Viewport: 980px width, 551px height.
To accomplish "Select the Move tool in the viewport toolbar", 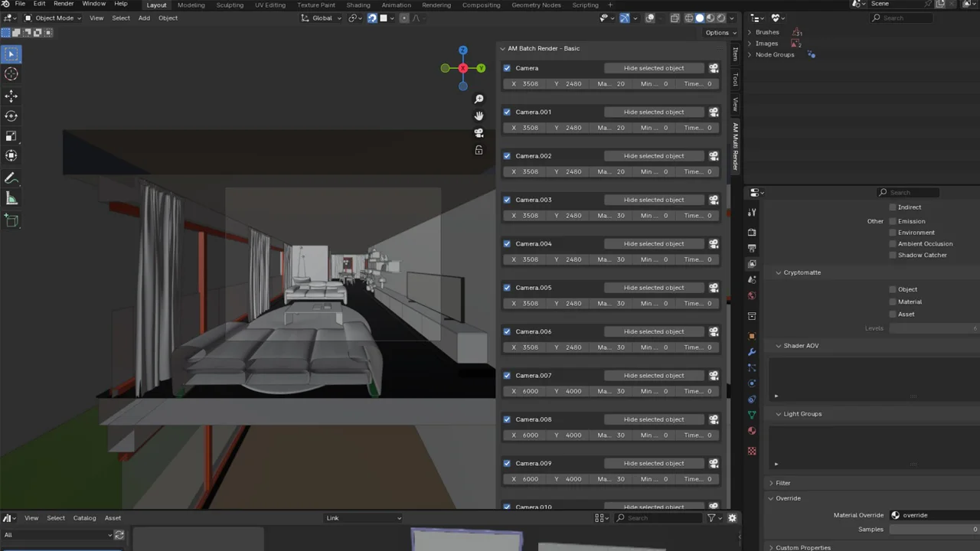I will coord(11,95).
